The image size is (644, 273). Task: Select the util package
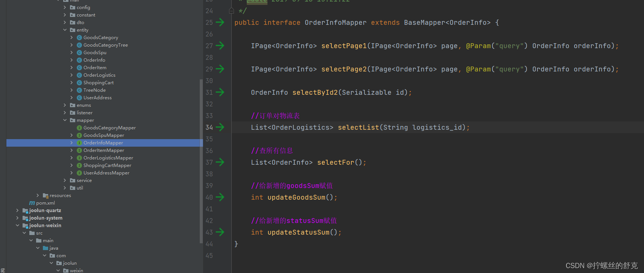tap(80, 188)
